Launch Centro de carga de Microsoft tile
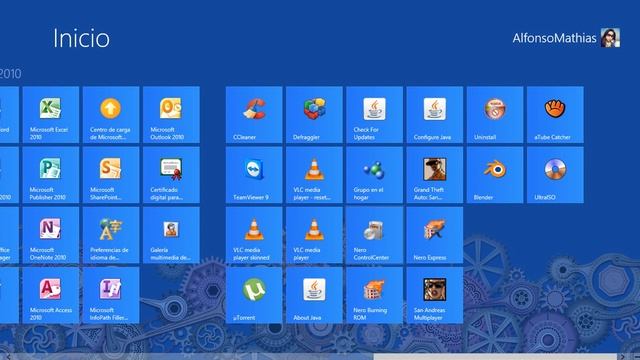This screenshot has height=360, width=640. [x=111, y=115]
